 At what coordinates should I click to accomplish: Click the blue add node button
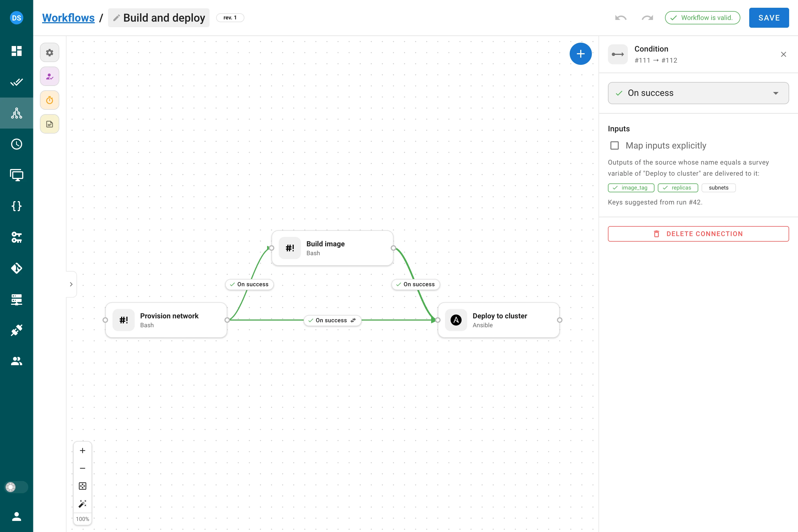tap(580, 53)
